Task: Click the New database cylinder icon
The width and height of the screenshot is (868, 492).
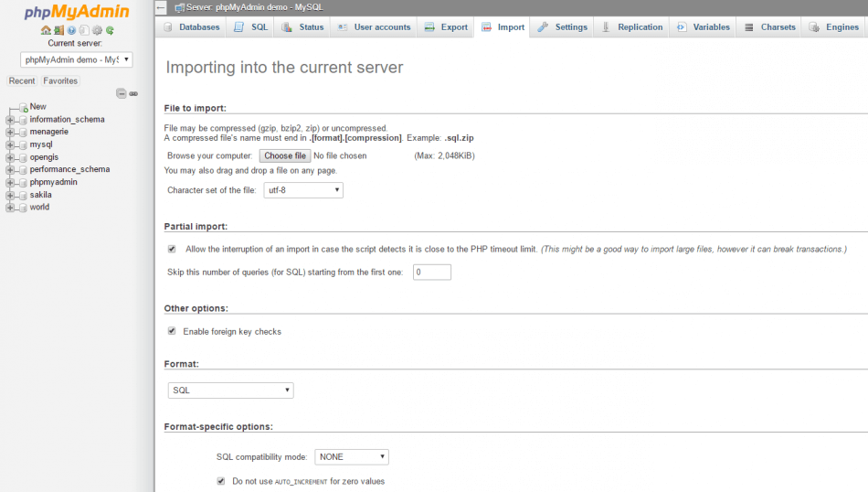Action: [x=23, y=107]
